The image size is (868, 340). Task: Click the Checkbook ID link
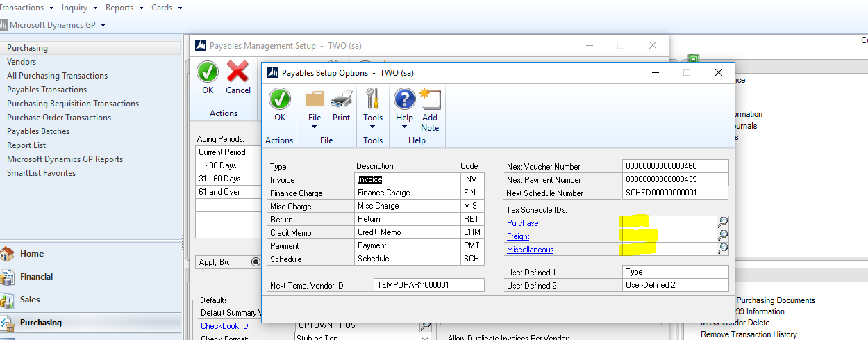point(224,326)
